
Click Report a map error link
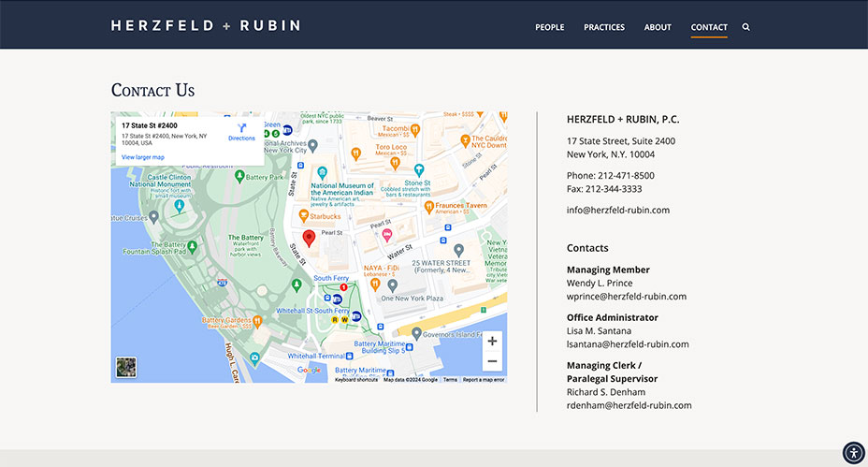point(484,379)
